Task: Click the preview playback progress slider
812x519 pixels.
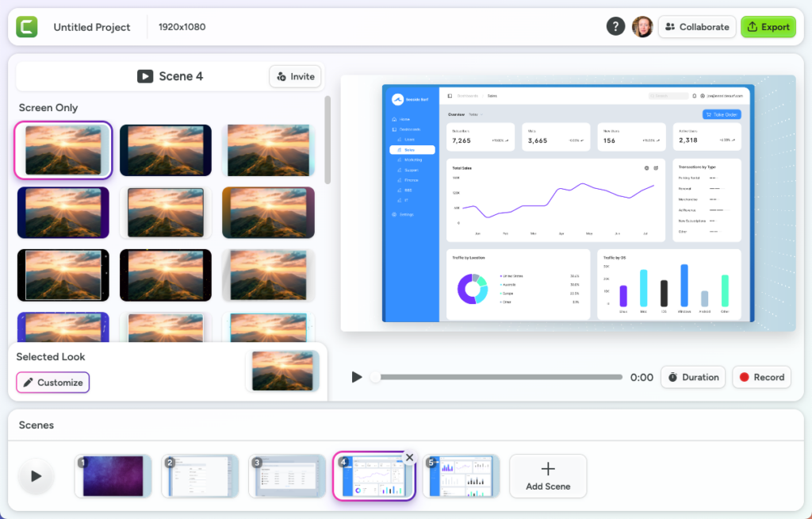Action: 498,378
